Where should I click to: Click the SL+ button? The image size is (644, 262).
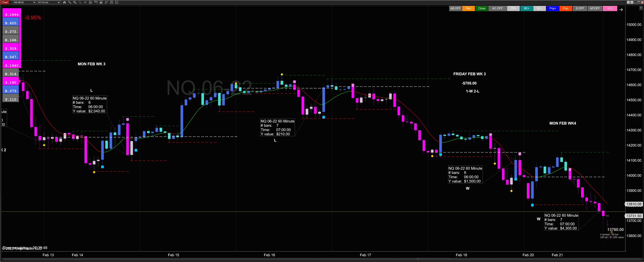[540, 8]
